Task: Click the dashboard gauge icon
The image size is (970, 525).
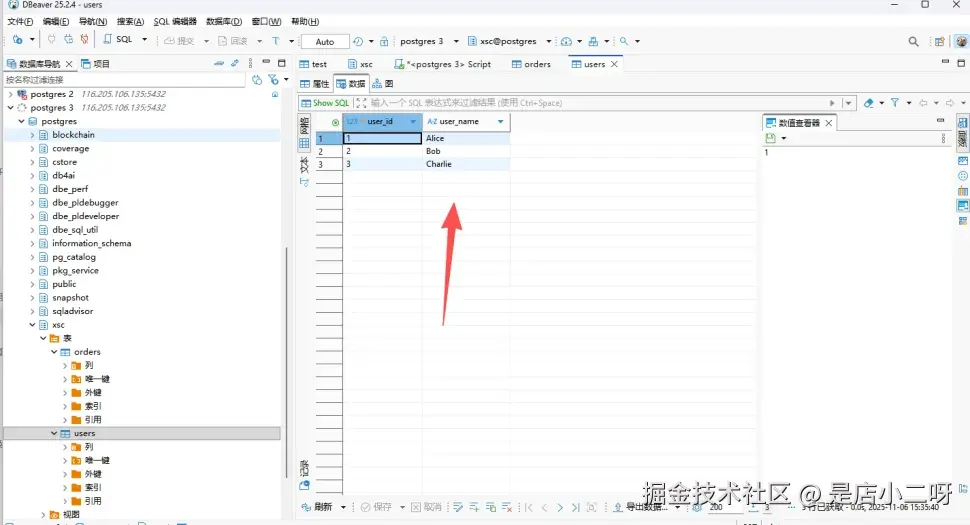Action: click(x=566, y=41)
